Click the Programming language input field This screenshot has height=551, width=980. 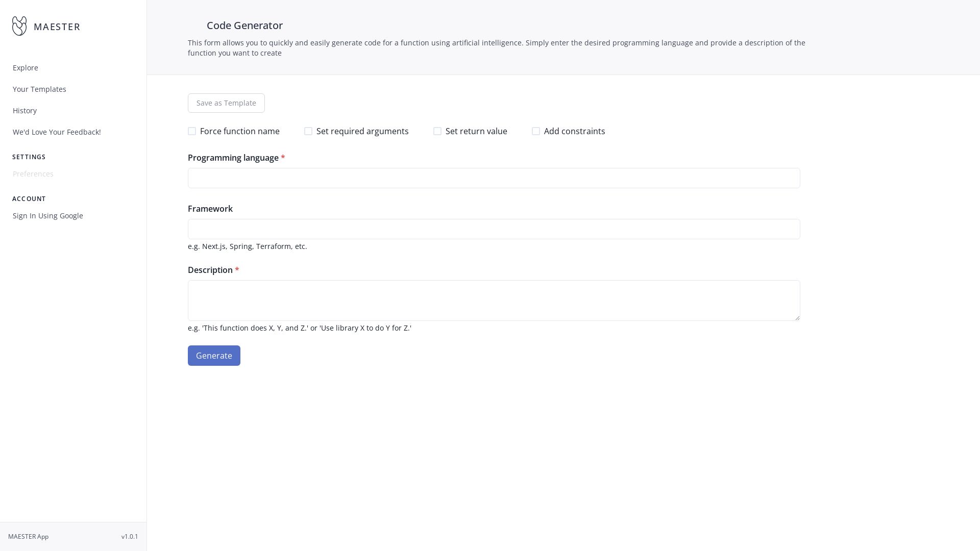click(494, 178)
